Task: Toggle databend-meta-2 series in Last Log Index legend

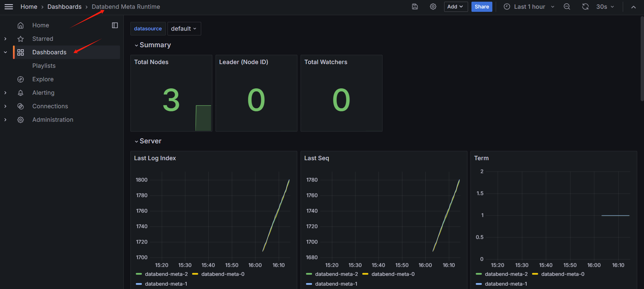Action: (x=166, y=274)
